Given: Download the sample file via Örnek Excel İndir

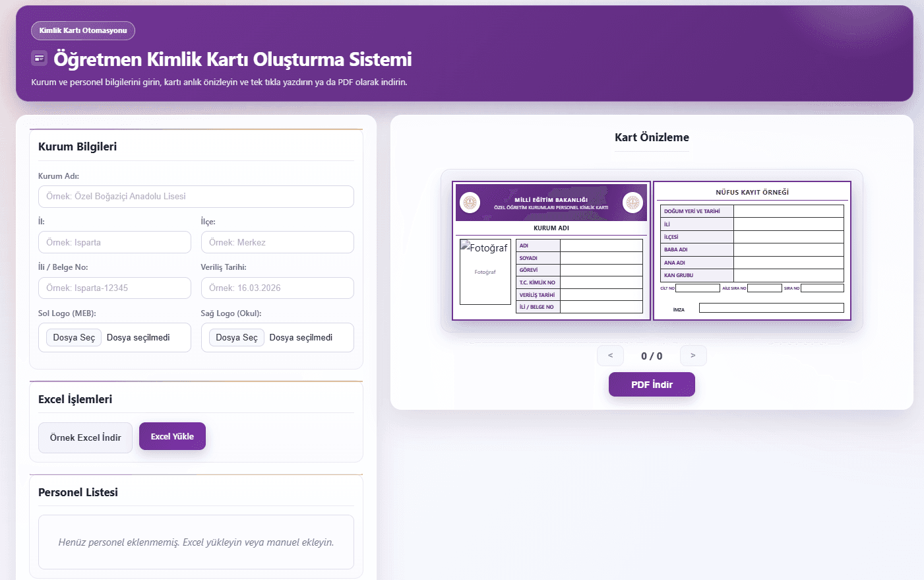Looking at the screenshot, I should click(x=85, y=437).
